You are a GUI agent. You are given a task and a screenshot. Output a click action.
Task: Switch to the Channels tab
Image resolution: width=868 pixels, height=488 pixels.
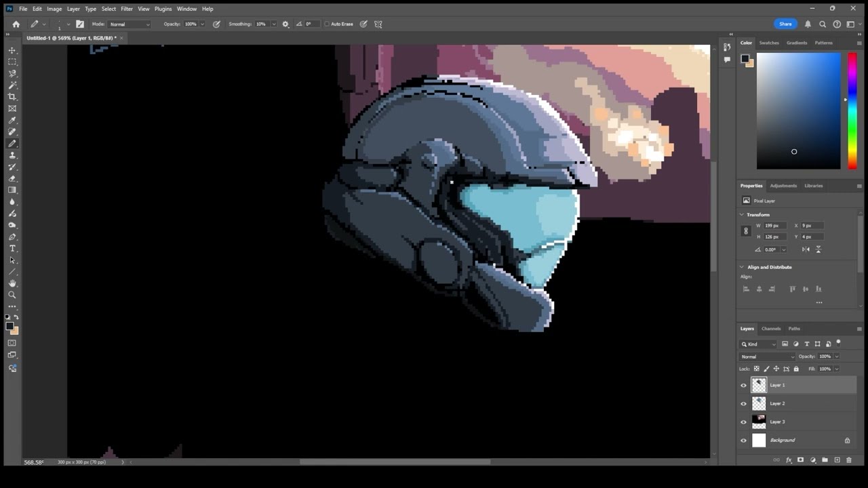[771, 329]
